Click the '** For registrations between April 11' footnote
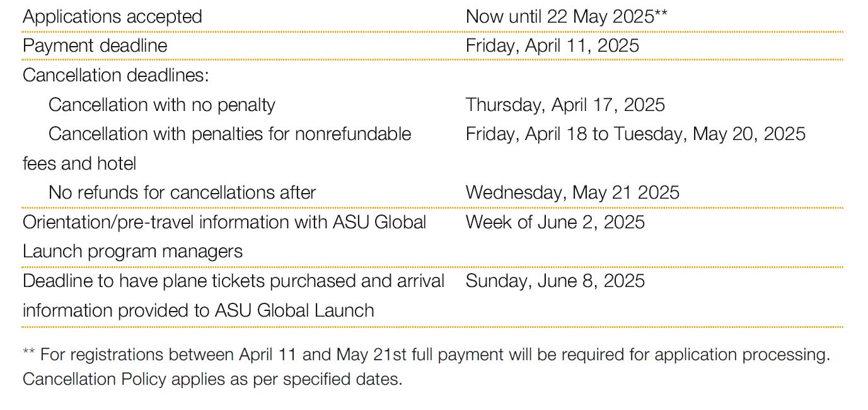The width and height of the screenshot is (868, 410). [x=426, y=354]
